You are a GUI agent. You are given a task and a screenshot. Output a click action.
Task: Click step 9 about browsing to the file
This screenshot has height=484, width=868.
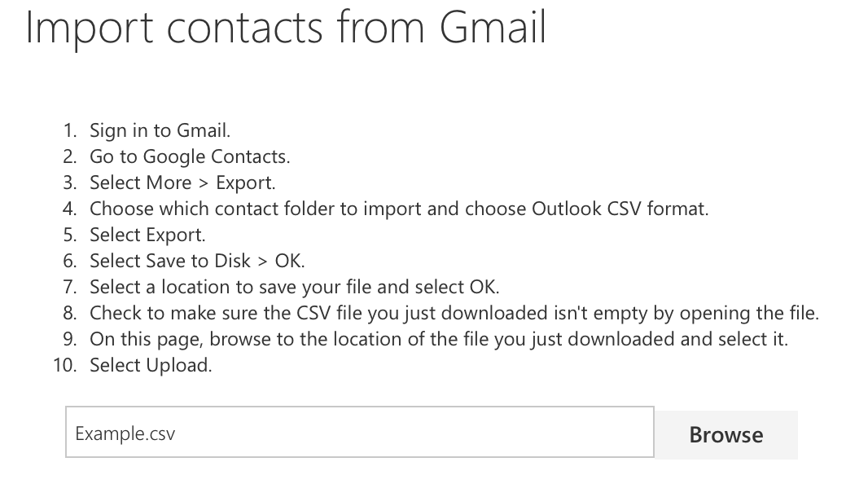point(438,339)
